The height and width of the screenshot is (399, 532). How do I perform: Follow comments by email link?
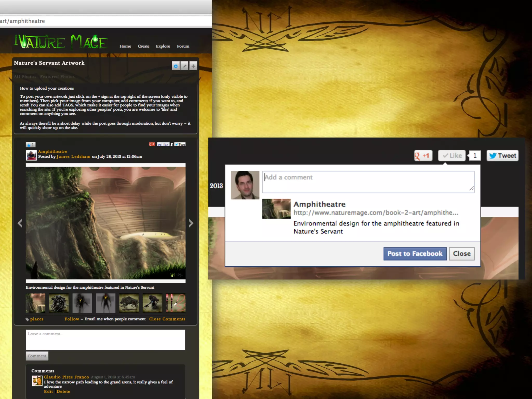point(72,319)
